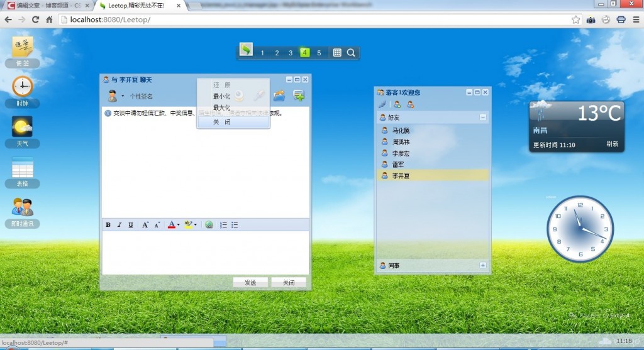This screenshot has height=350, width=644.
Task: Select contact 雷军
Action: pyautogui.click(x=433, y=165)
